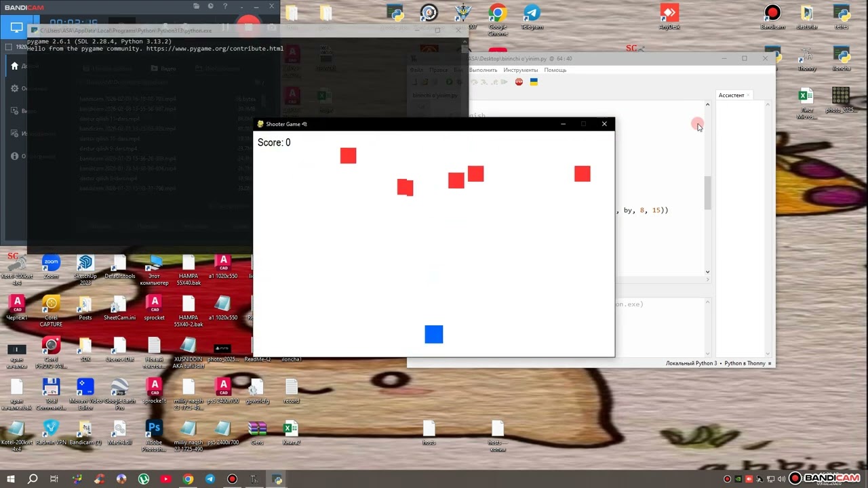The height and width of the screenshot is (488, 868).
Task: Open the Thonny desktop shortcut
Action: tap(807, 58)
